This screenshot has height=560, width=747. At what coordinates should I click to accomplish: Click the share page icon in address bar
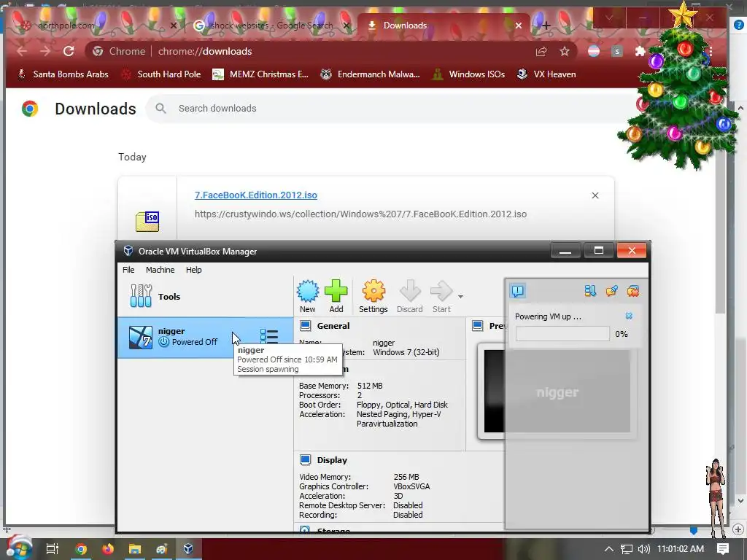coord(541,51)
